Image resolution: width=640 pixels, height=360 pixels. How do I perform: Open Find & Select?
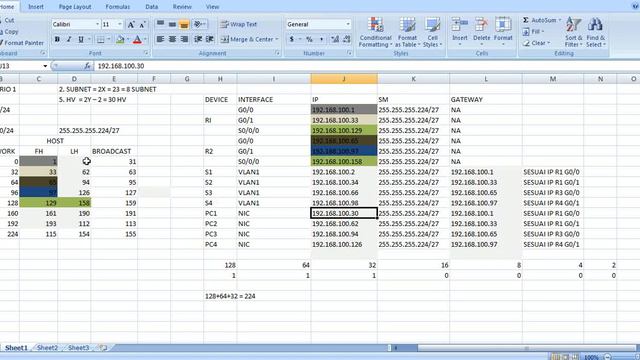pyautogui.click(x=596, y=32)
